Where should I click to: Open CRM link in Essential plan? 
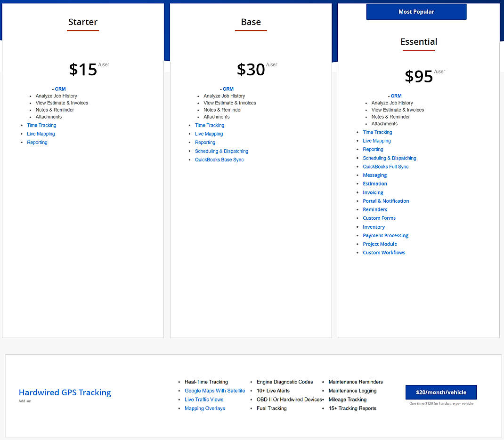pyautogui.click(x=396, y=96)
